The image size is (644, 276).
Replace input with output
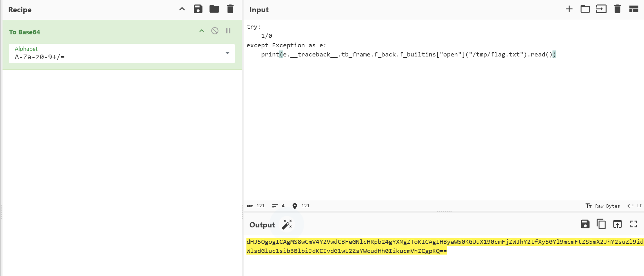coord(617,224)
